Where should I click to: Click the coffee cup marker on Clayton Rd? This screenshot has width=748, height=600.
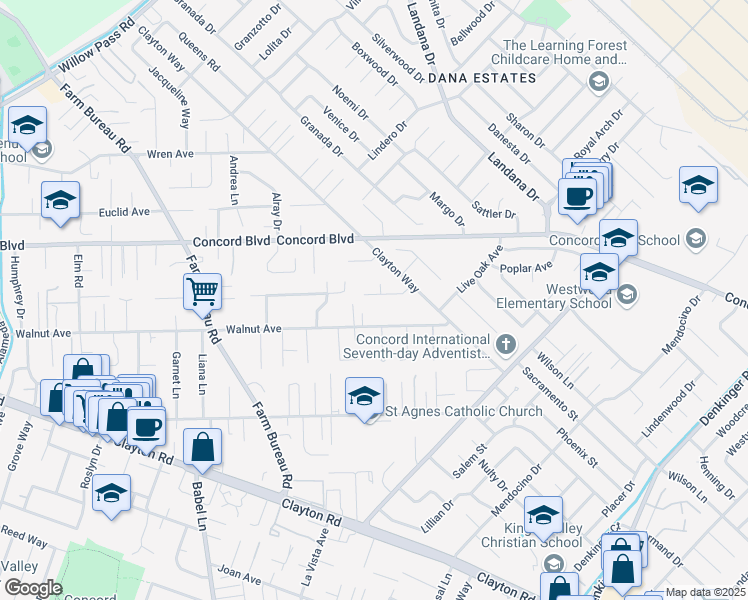pos(147,428)
